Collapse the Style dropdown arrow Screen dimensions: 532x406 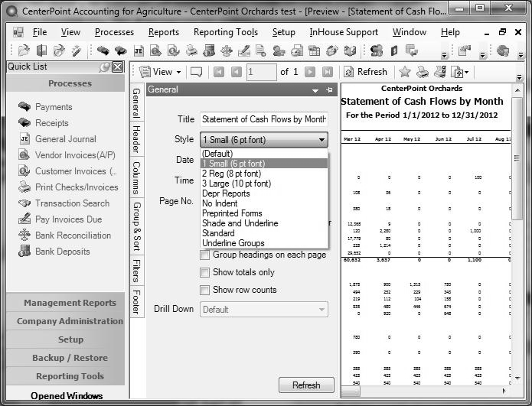[321, 140]
